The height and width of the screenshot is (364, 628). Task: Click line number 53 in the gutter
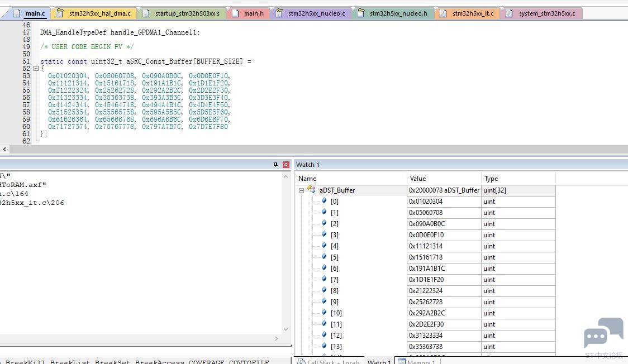point(26,76)
